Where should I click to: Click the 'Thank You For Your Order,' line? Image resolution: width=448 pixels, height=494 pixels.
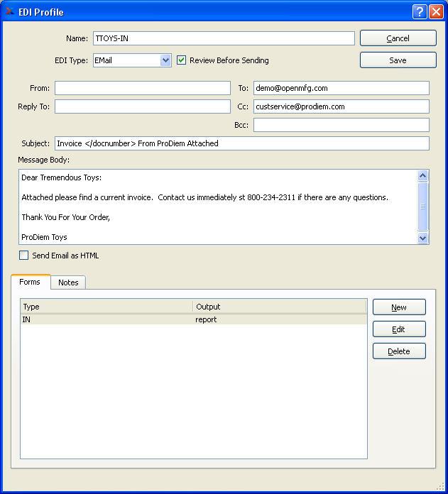click(x=66, y=217)
